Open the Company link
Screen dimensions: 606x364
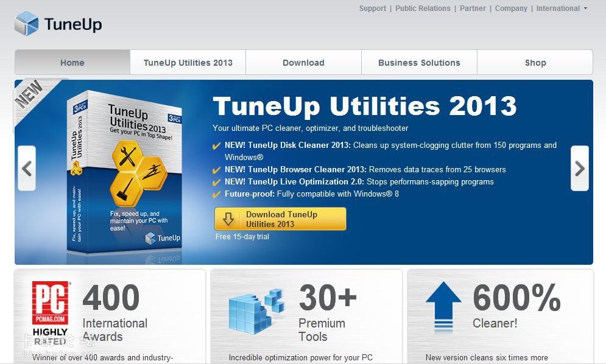pos(511,9)
